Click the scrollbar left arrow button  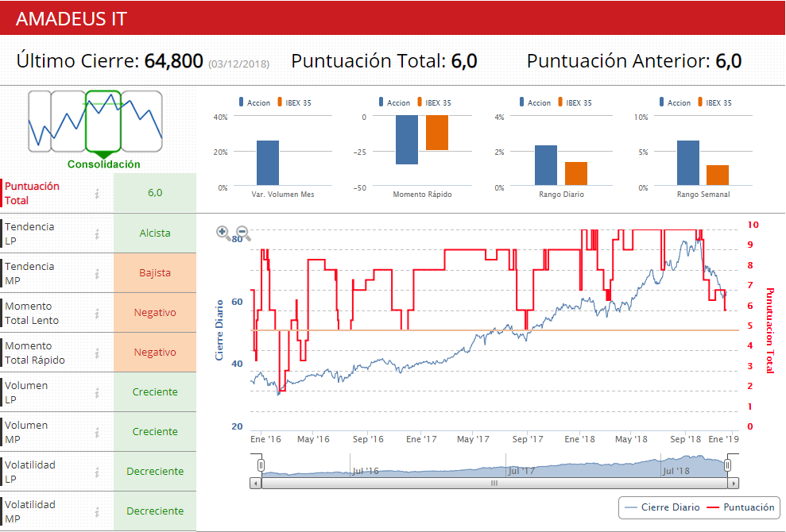click(x=256, y=484)
